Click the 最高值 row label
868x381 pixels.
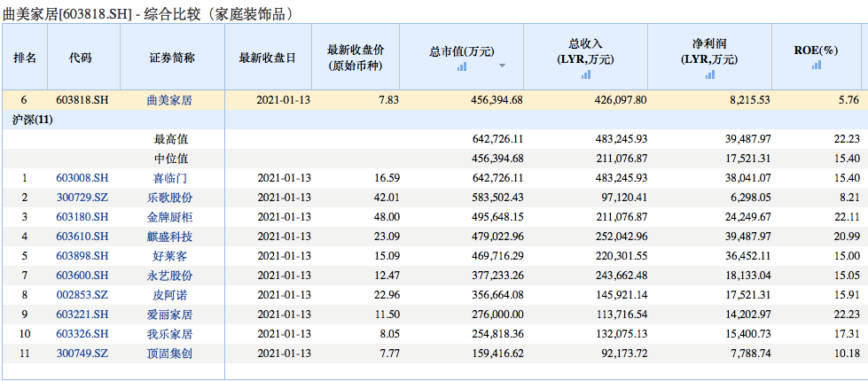(171, 139)
